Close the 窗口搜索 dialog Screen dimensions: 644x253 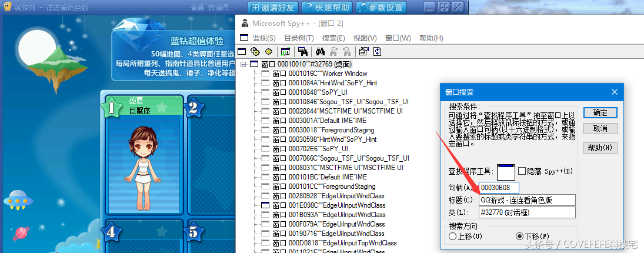coord(615,92)
